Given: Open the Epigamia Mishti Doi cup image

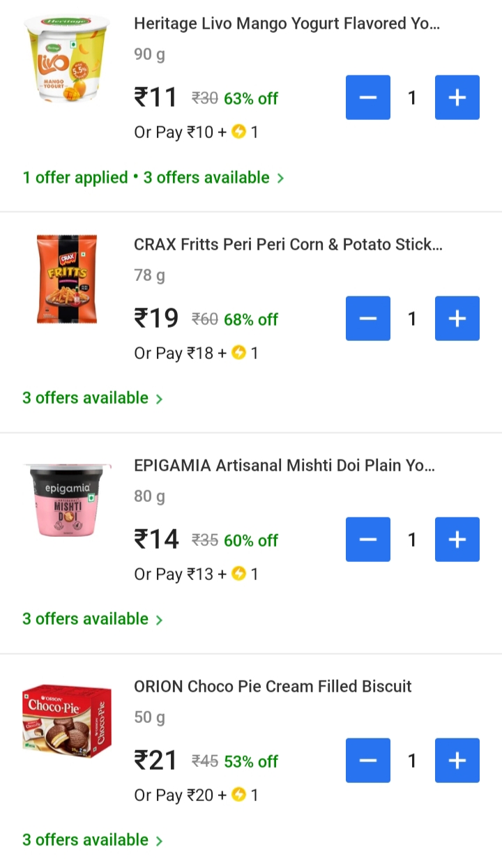Looking at the screenshot, I should (67, 500).
